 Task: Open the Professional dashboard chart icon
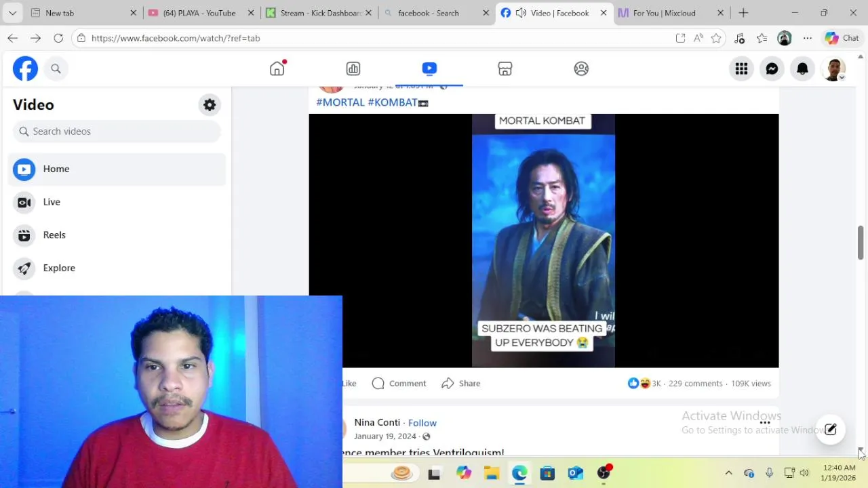pos(353,68)
